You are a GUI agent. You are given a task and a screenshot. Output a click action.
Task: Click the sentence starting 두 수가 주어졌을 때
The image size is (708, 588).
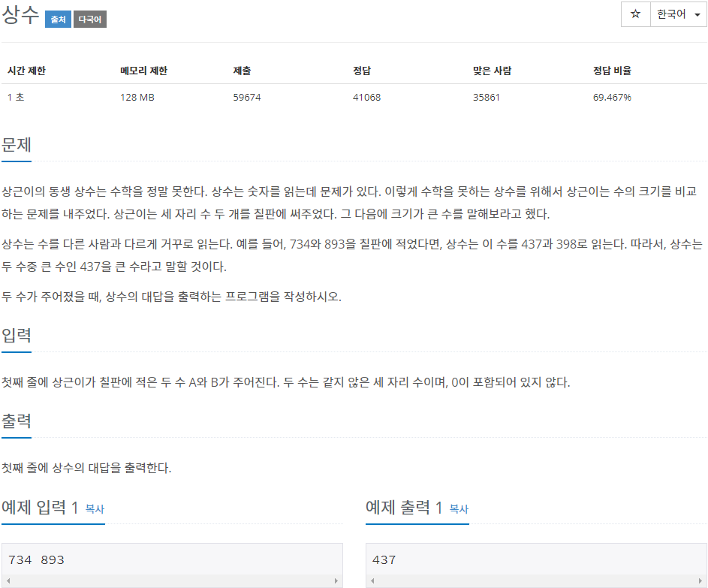pos(171,297)
